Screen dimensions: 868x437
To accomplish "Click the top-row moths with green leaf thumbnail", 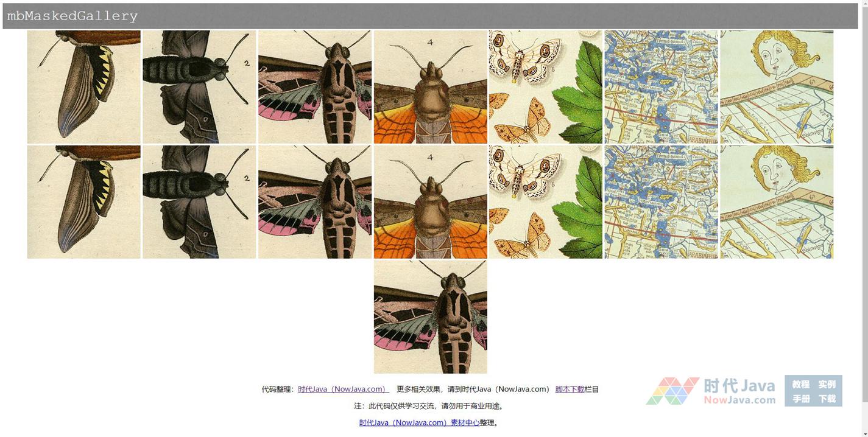I will click(x=545, y=87).
